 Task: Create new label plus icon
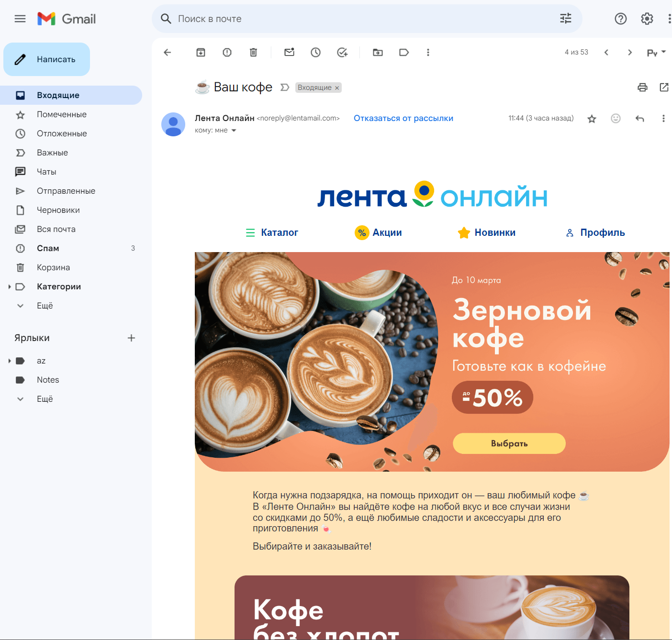tap(132, 338)
